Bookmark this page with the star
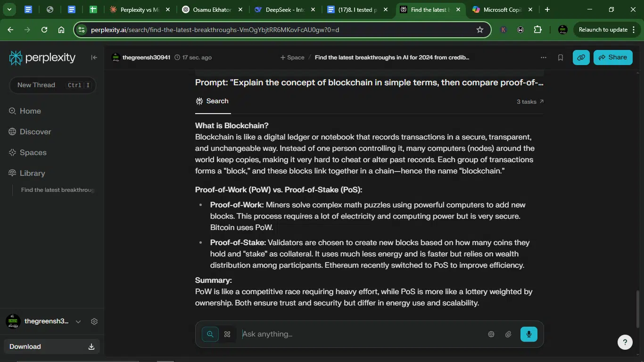The width and height of the screenshot is (644, 362). click(x=480, y=30)
